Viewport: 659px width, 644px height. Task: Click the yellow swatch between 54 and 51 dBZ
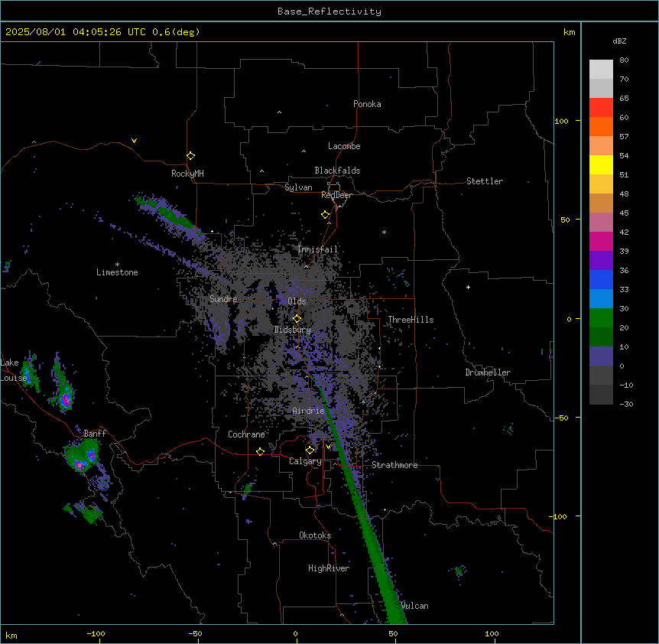(x=601, y=165)
